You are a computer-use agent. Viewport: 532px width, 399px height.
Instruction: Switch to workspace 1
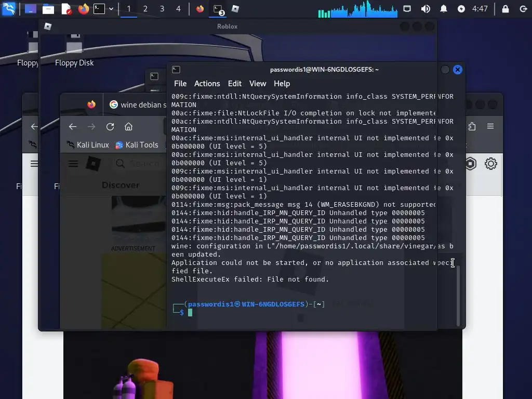coord(129,9)
